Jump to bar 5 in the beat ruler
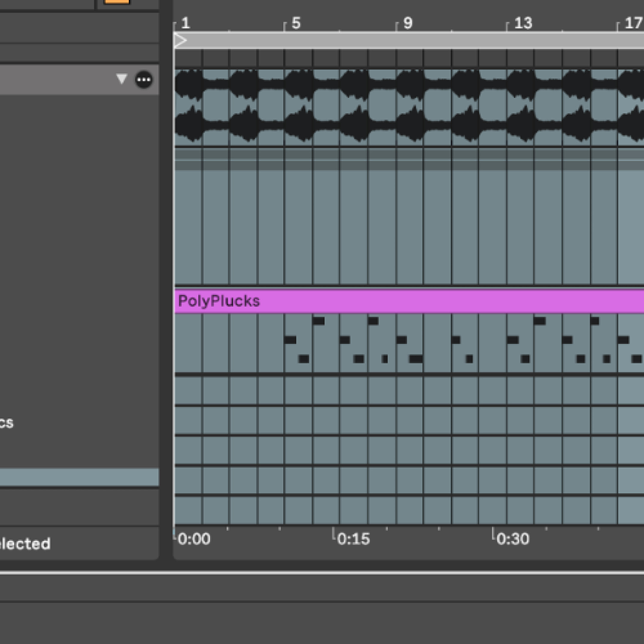Screen dimensions: 644x644 [x=296, y=23]
